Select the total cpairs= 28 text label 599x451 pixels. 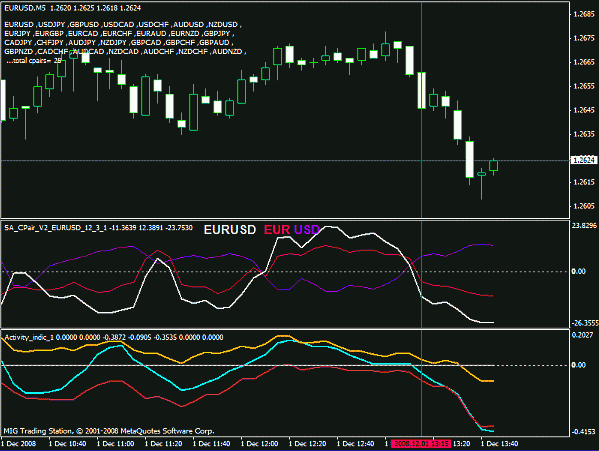(x=34, y=60)
